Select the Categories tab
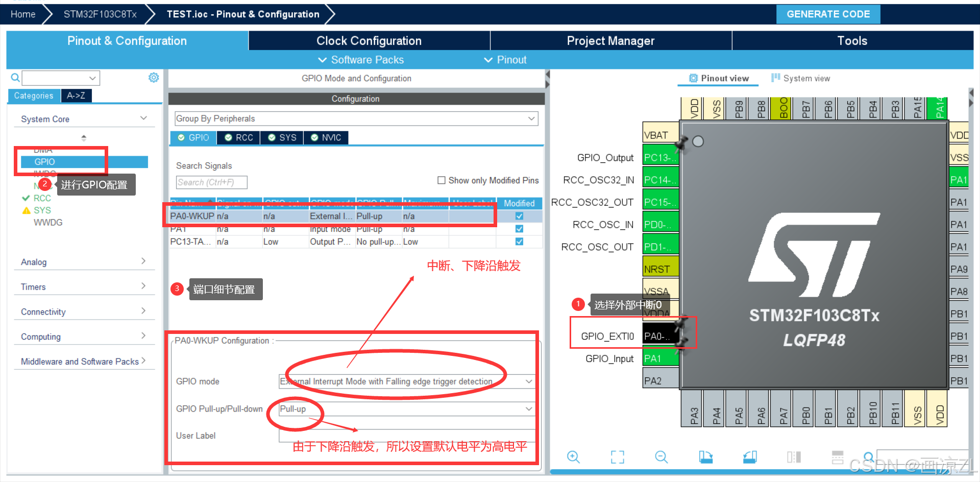This screenshot has width=980, height=482. [x=34, y=95]
